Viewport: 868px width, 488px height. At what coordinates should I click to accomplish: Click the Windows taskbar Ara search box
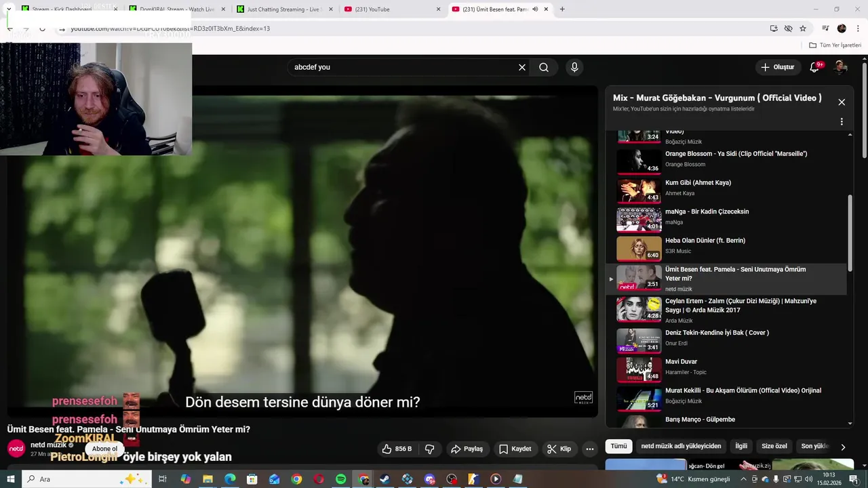[x=87, y=479]
